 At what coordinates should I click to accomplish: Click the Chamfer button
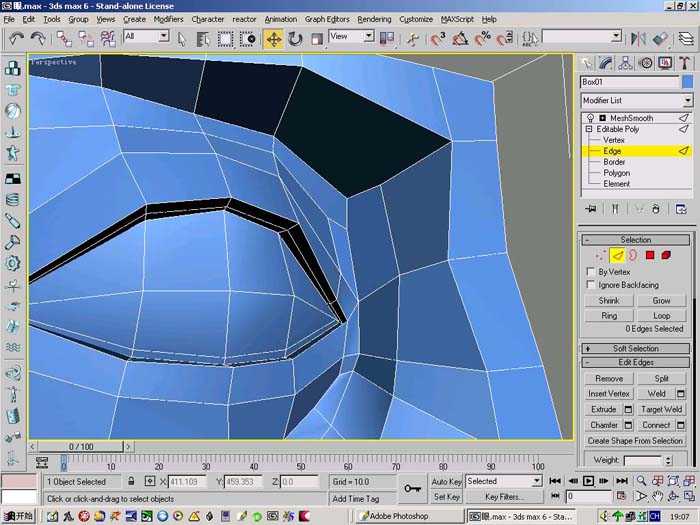coord(604,425)
